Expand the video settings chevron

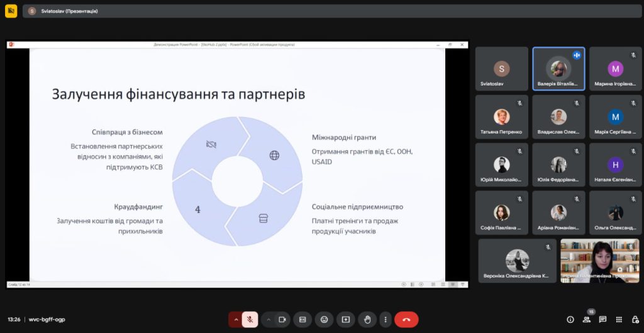coord(268,319)
